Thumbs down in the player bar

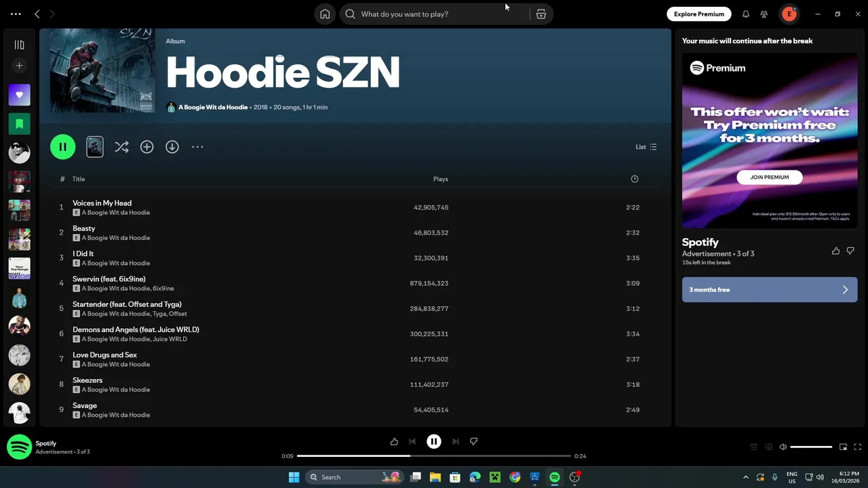coord(474,442)
